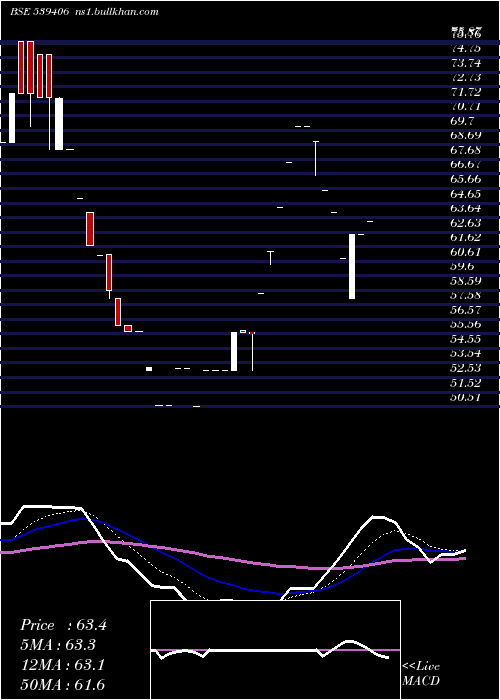Click the MACD line in the inset panel
This screenshot has width=500, height=700.
(x=270, y=650)
